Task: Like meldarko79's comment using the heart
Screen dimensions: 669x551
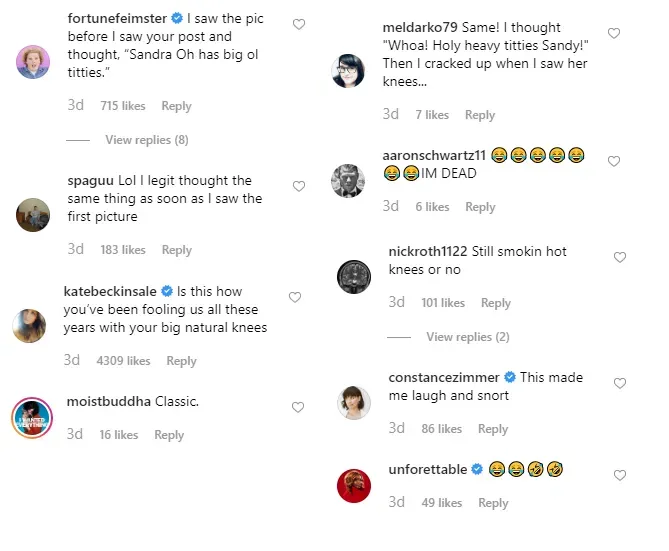Action: point(614,33)
